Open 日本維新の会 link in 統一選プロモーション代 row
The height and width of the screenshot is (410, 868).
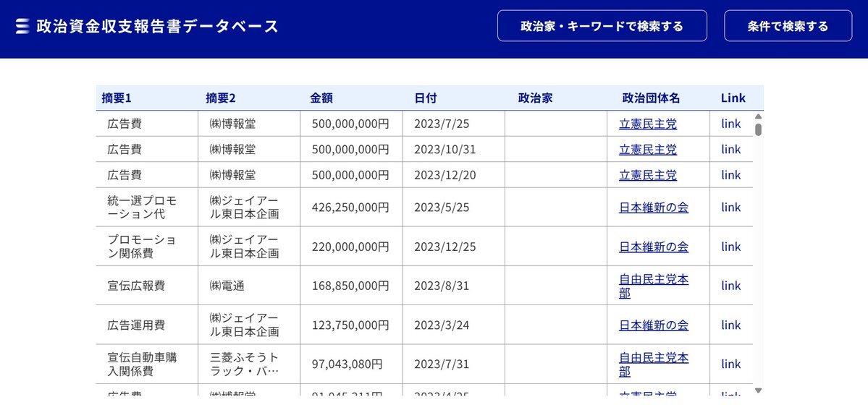pos(654,208)
